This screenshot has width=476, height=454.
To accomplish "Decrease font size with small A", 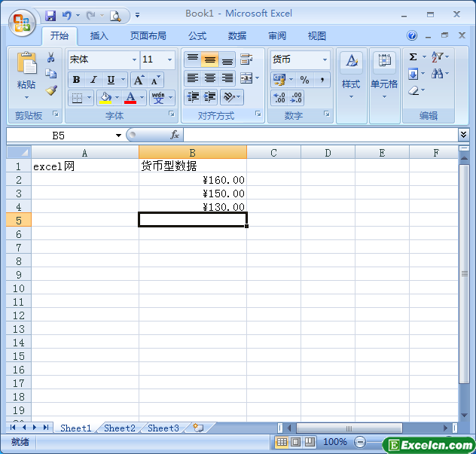I will tap(155, 80).
